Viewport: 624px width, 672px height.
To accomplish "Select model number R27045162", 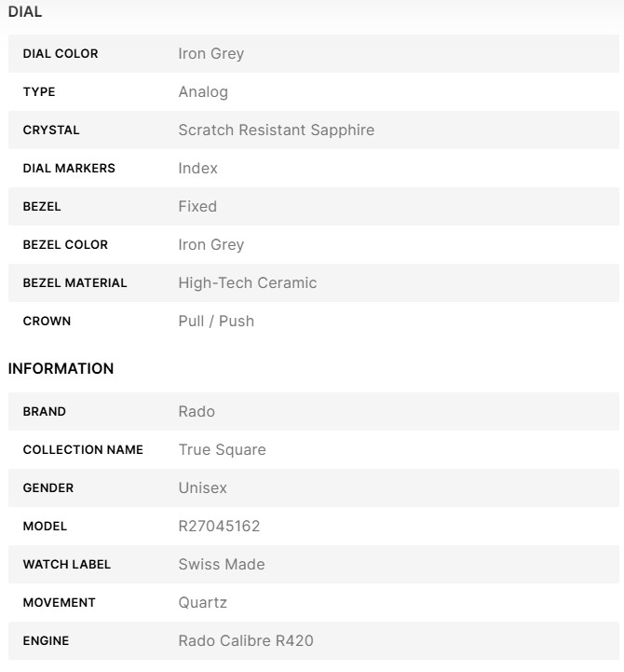I will tap(219, 526).
